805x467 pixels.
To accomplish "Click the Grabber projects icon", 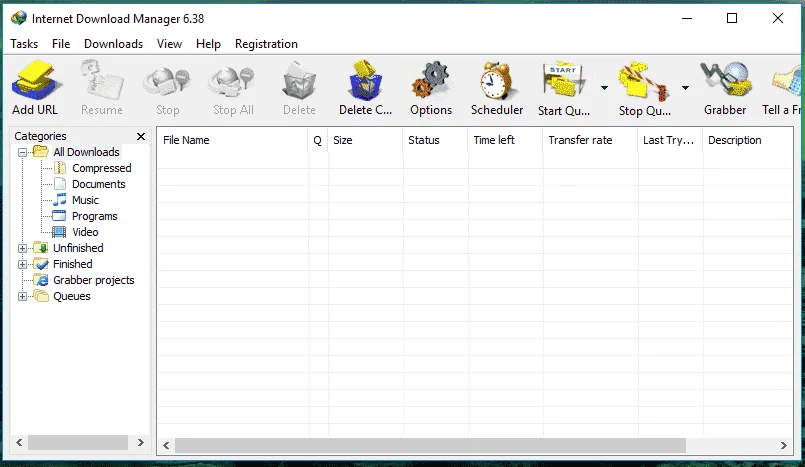I will 41,280.
